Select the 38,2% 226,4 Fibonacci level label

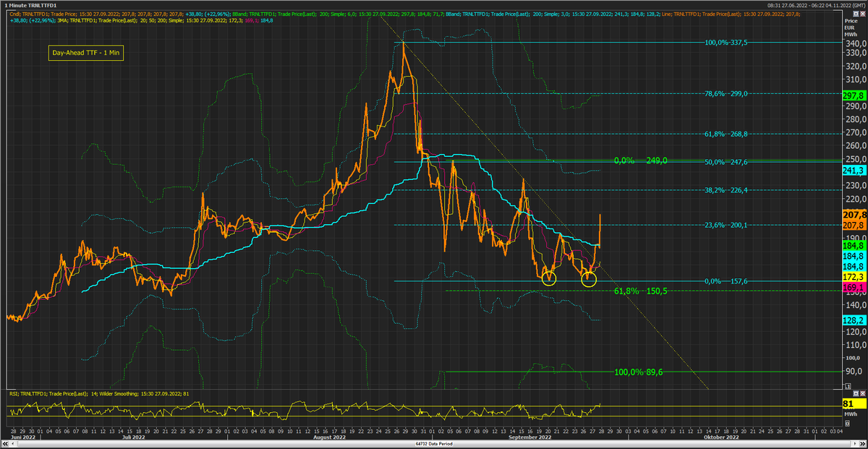click(x=726, y=190)
